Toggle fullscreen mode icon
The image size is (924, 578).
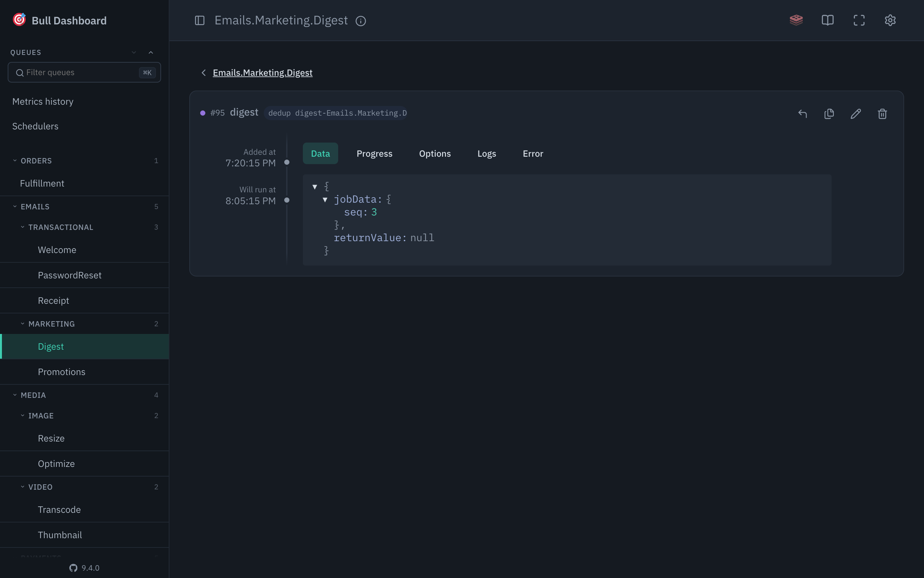(859, 20)
